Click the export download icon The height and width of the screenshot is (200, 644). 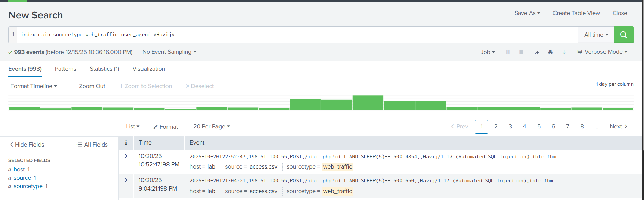564,52
